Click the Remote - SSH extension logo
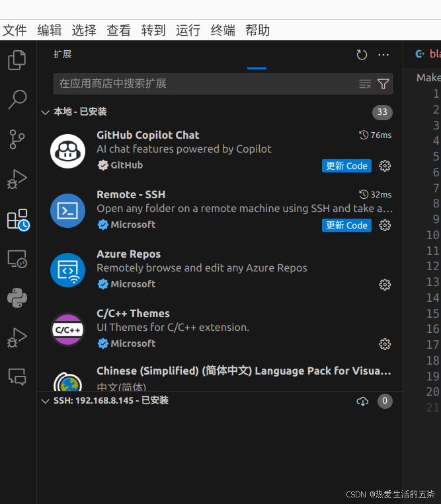The image size is (441, 504). [67, 211]
